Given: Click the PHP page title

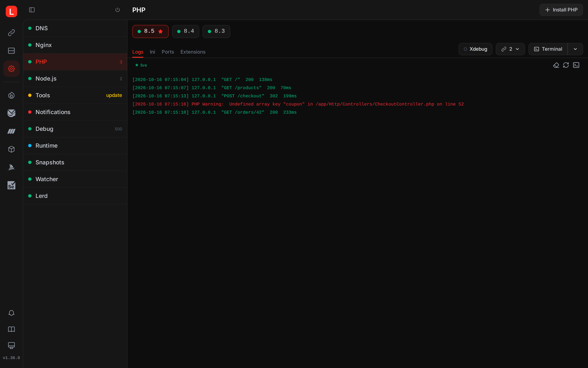Looking at the screenshot, I should [x=139, y=10].
